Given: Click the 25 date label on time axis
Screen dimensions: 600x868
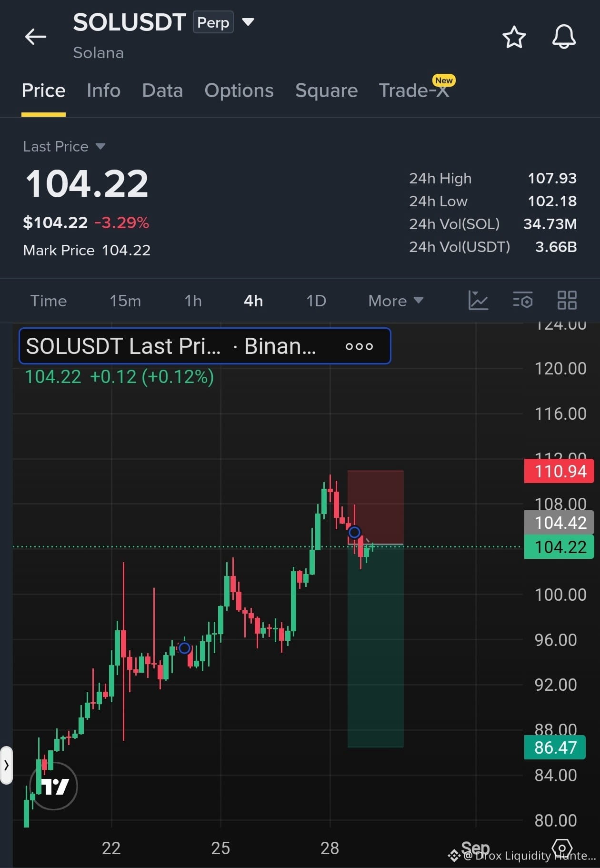Looking at the screenshot, I should (220, 848).
